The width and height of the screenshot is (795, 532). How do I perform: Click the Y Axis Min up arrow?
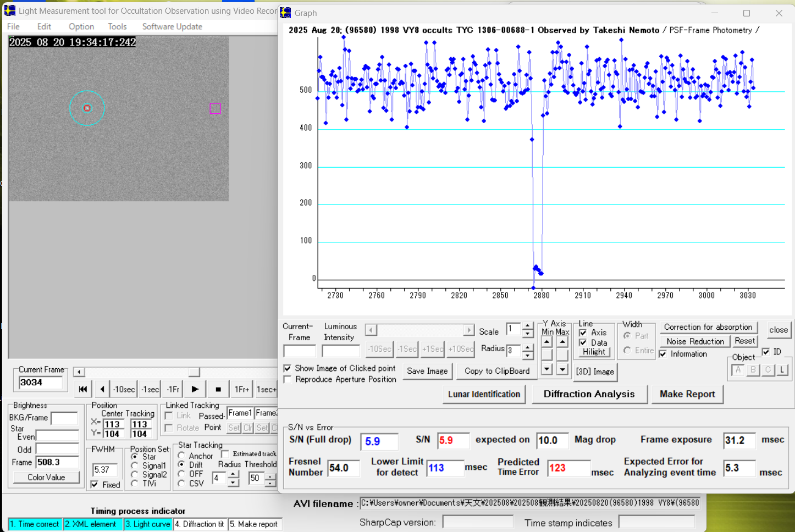pyautogui.click(x=546, y=342)
